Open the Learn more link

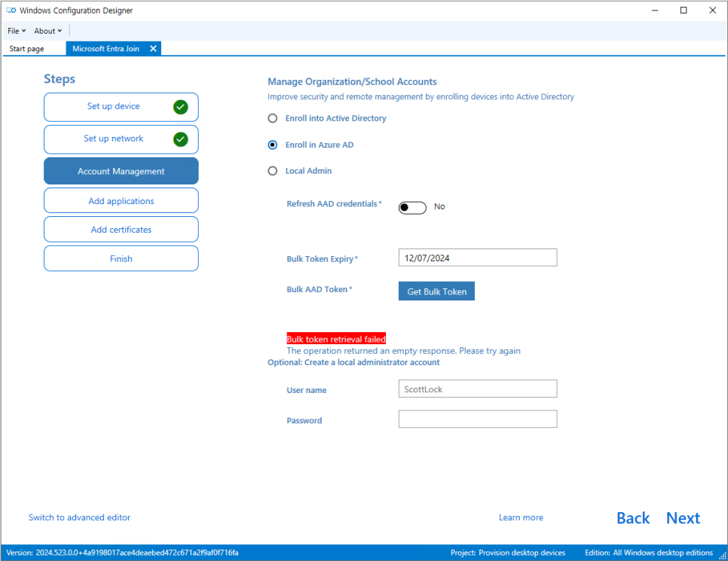(521, 517)
